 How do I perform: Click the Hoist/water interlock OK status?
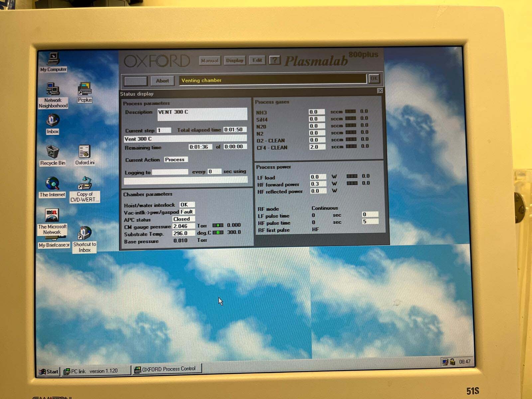point(187,205)
